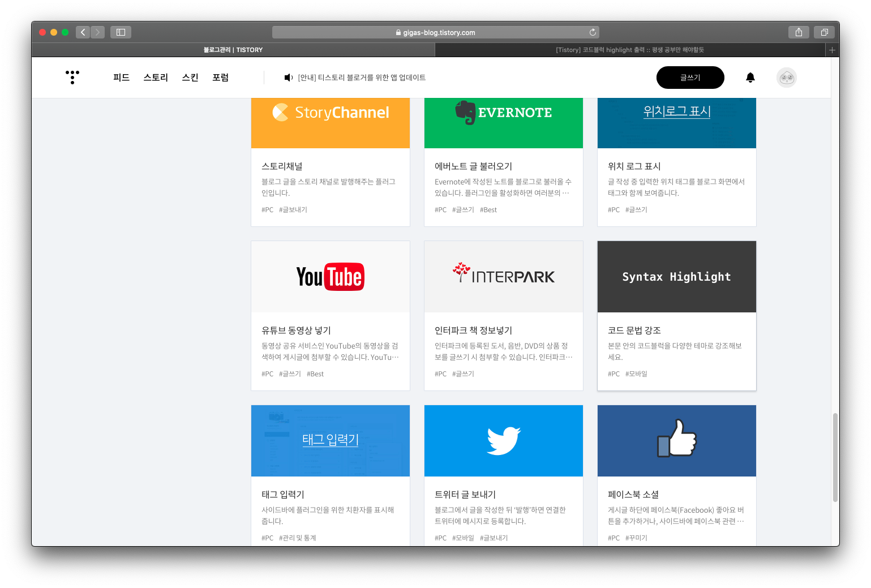Viewport: 871px width, 588px height.
Task: Click the #글쓰기 tag under 인터파크 card
Action: [x=463, y=374]
